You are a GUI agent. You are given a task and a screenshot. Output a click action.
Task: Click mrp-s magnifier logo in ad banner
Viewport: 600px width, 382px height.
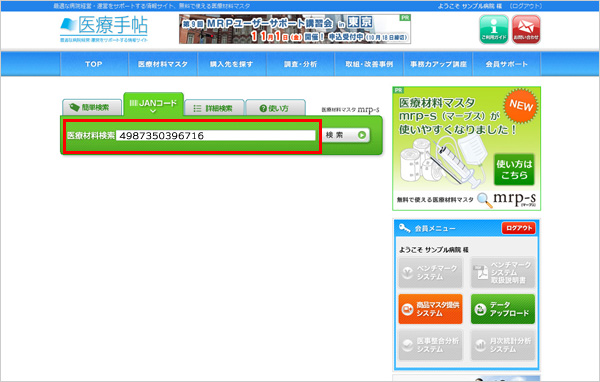(x=507, y=199)
